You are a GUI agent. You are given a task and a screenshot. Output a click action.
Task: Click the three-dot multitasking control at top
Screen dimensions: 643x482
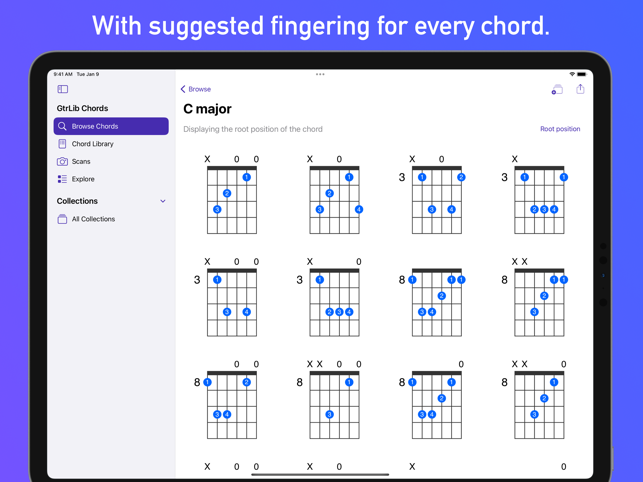(x=320, y=74)
